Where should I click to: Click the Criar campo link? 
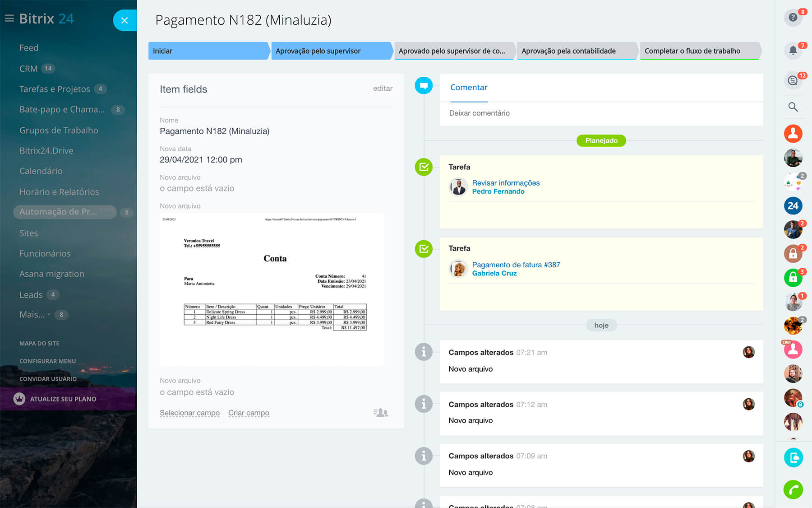click(x=249, y=413)
